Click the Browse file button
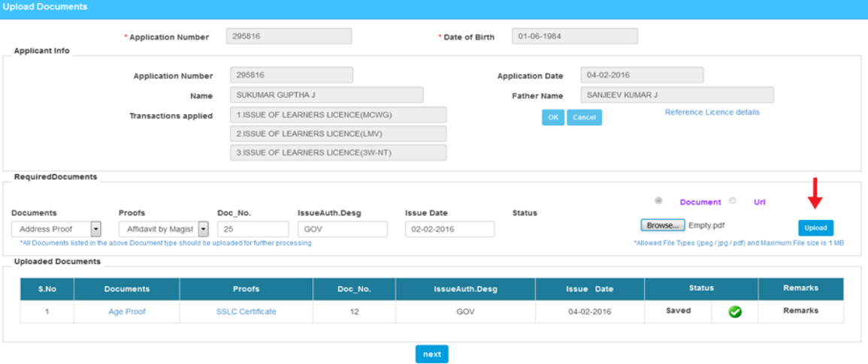This screenshot has height=364, width=868. [x=663, y=225]
